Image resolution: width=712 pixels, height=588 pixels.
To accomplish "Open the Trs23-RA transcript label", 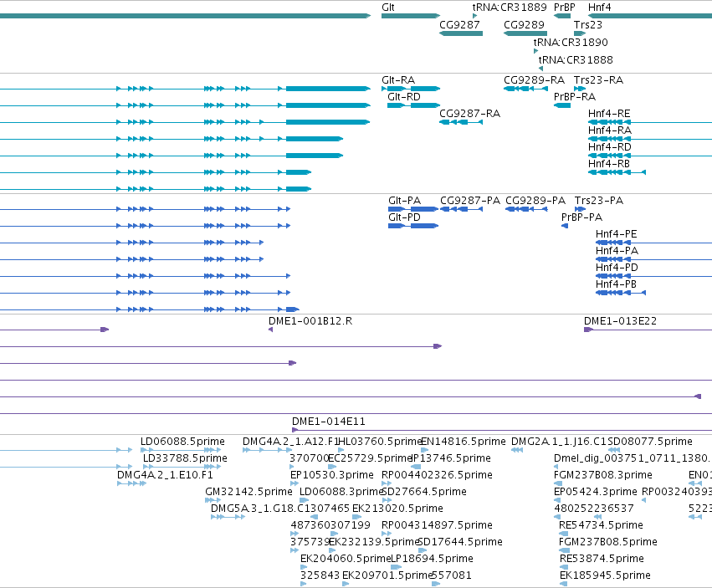I will [x=598, y=80].
